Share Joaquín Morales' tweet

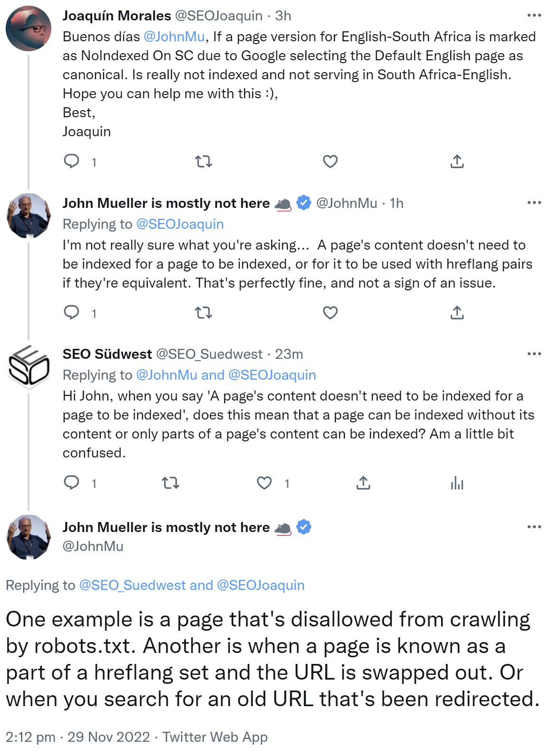pos(457,162)
